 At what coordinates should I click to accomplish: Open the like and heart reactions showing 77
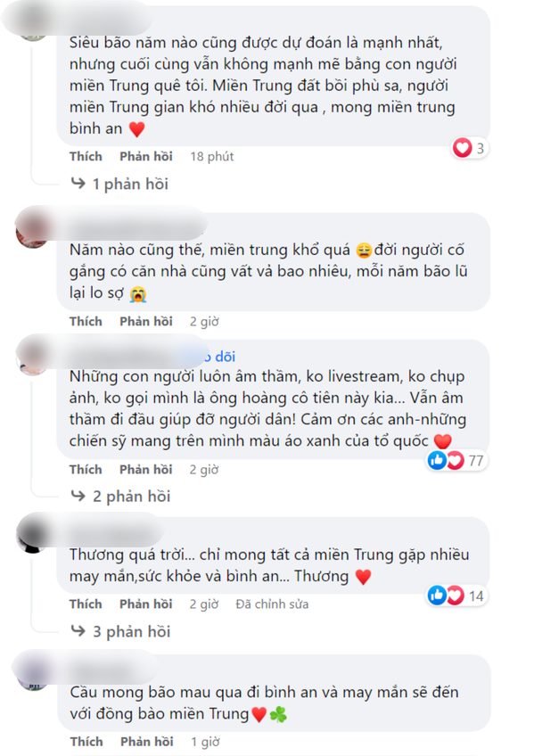(456, 460)
